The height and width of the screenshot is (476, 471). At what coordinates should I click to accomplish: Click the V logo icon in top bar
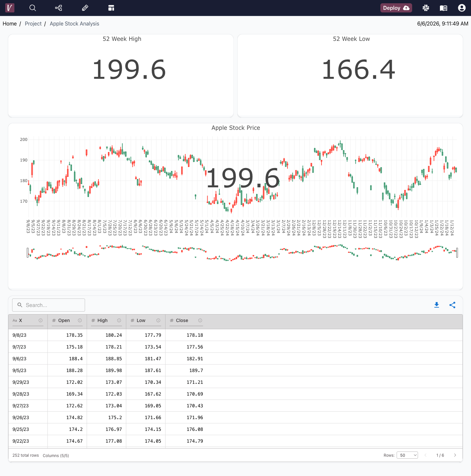[x=10, y=8]
